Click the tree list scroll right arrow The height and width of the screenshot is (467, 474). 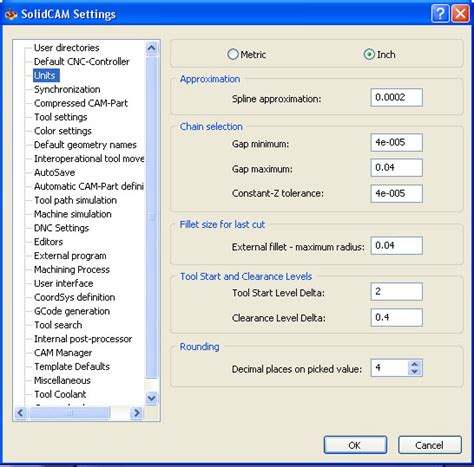click(x=136, y=413)
